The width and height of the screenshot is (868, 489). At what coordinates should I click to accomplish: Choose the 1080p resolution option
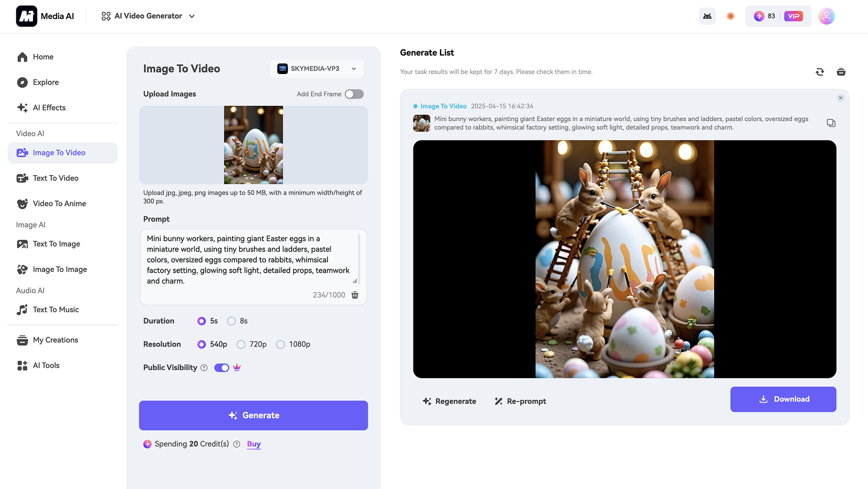pyautogui.click(x=281, y=344)
